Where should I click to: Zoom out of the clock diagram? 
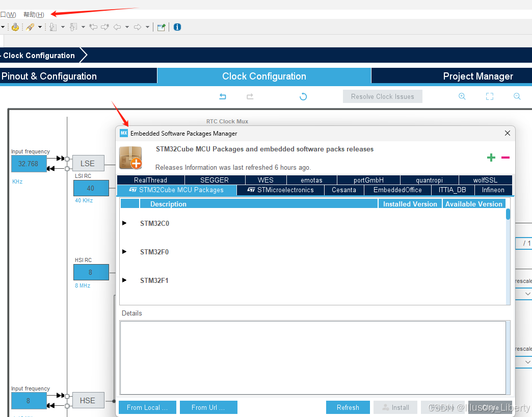tap(517, 96)
